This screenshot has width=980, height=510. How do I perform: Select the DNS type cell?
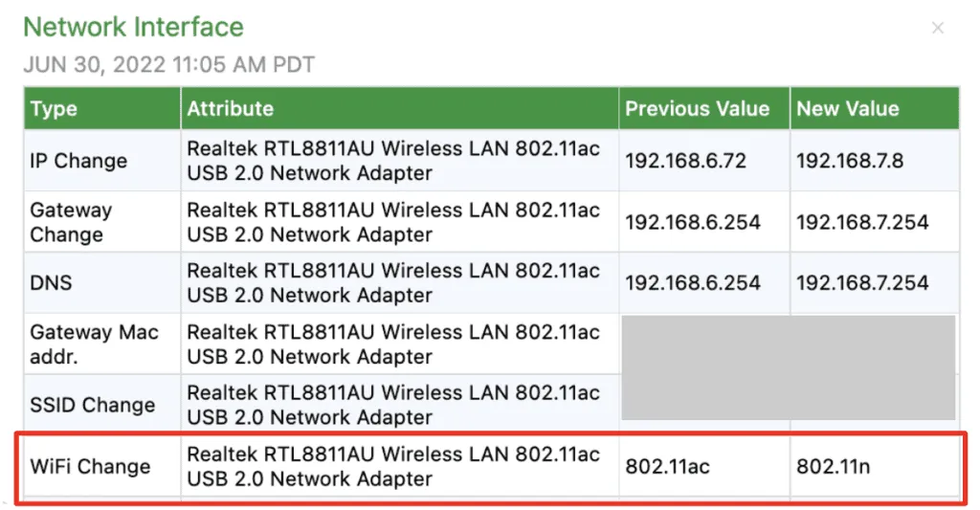click(x=52, y=283)
